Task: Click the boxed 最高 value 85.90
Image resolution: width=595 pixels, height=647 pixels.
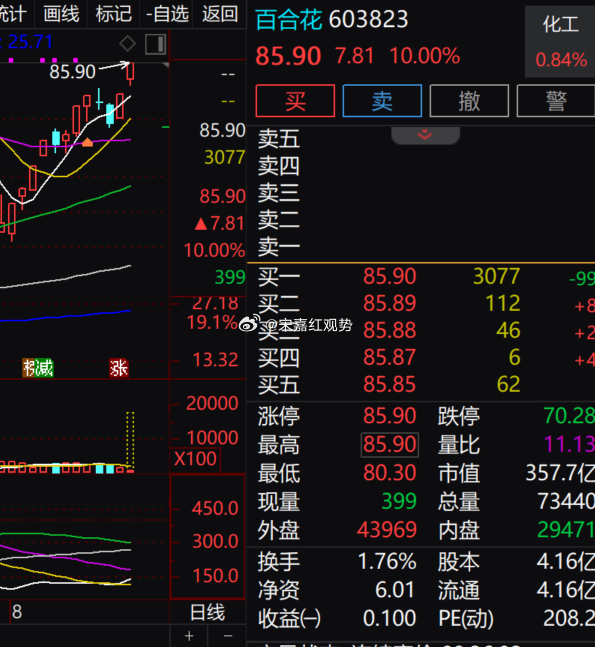Action: pyautogui.click(x=390, y=445)
